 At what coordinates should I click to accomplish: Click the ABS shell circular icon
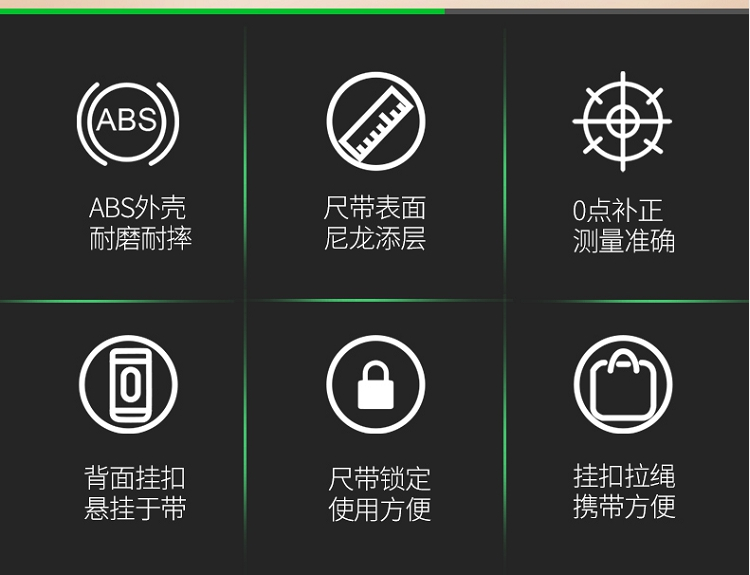tap(128, 122)
